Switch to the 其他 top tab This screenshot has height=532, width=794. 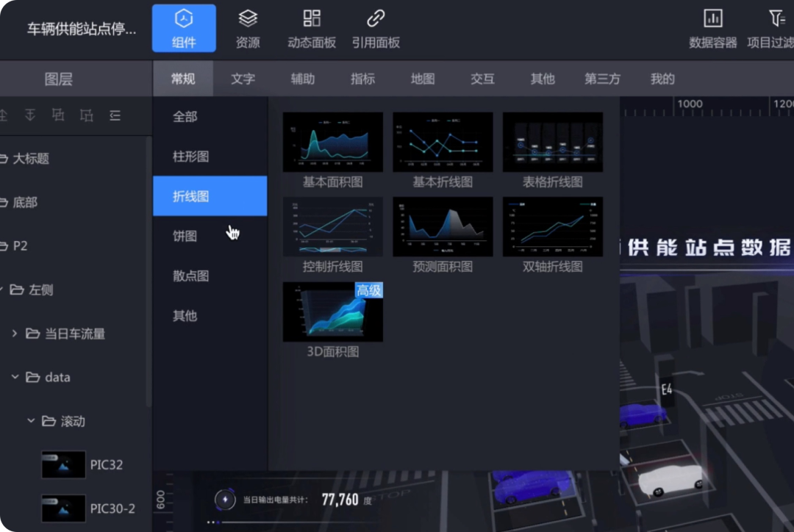(x=543, y=79)
